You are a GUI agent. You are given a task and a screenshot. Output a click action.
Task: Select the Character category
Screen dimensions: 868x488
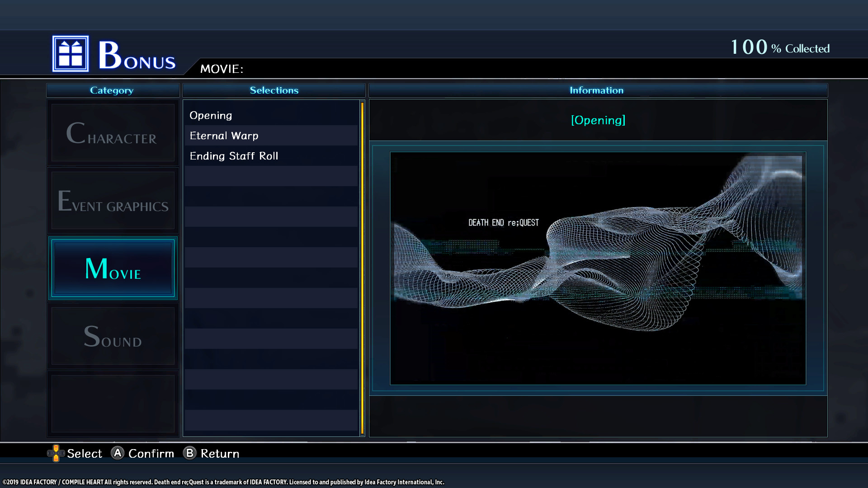[112, 133]
